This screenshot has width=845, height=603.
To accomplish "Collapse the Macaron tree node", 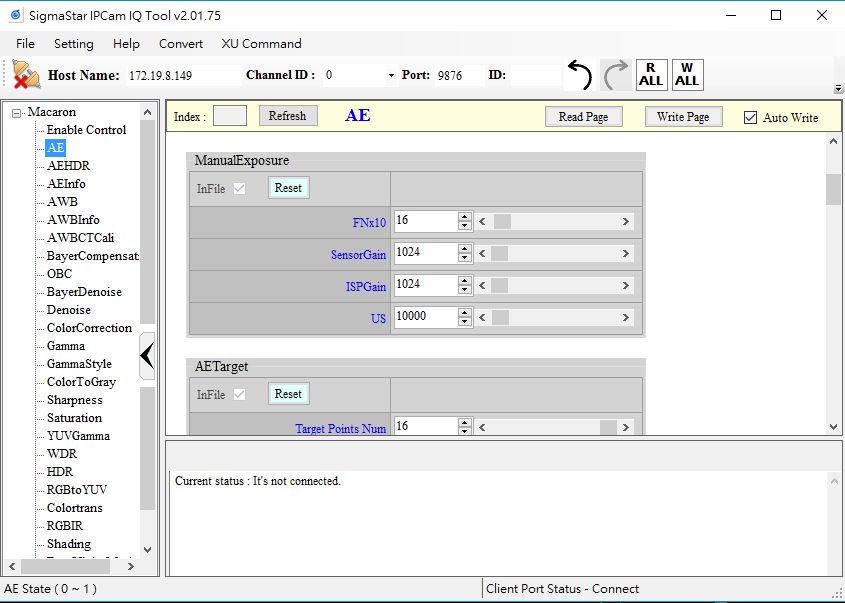I will point(17,112).
